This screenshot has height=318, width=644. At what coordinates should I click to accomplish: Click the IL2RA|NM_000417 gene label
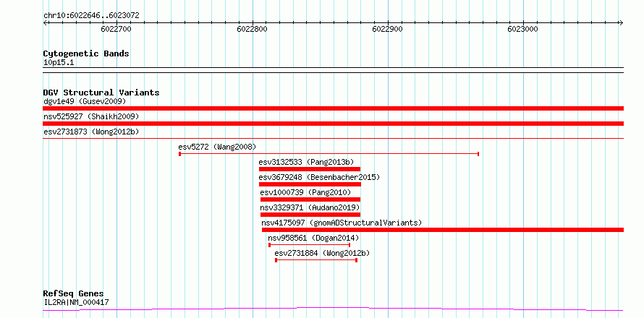[x=76, y=304]
